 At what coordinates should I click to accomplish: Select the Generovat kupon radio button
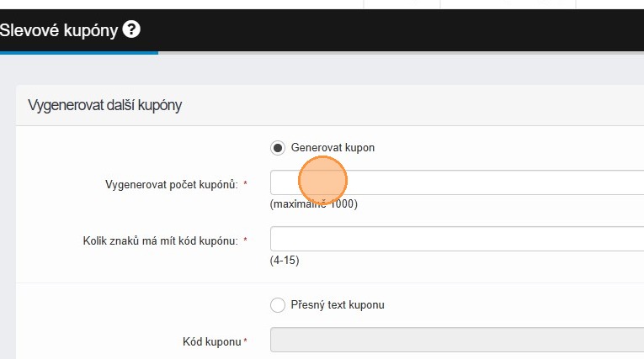click(x=278, y=148)
